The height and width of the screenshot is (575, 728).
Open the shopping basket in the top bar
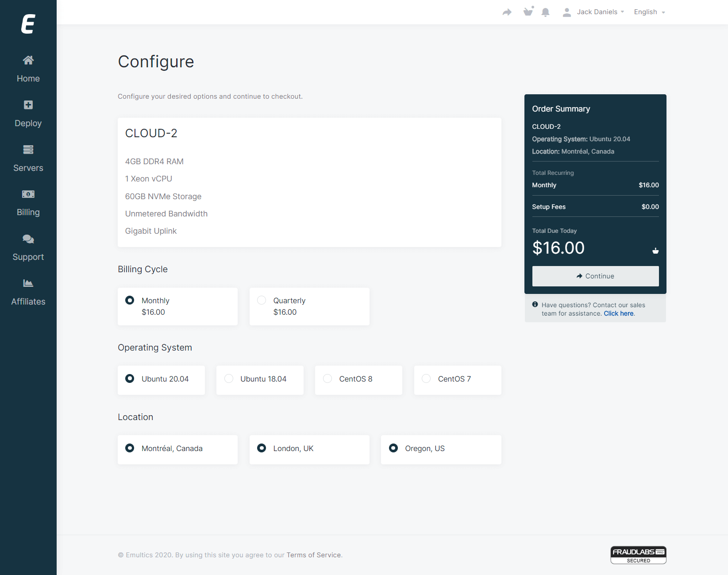[528, 12]
